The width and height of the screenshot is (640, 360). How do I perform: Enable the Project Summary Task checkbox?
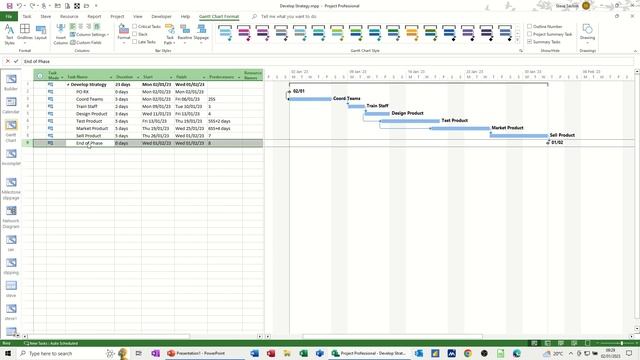pos(529,34)
